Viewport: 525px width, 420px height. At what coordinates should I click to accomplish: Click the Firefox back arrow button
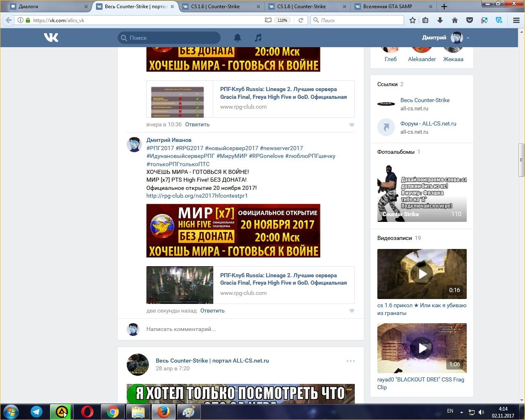pyautogui.click(x=9, y=20)
